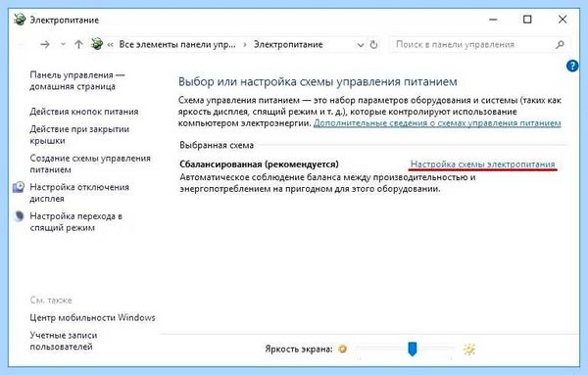Open Панель управления — домашняя страница
588x375 pixels.
[77, 80]
